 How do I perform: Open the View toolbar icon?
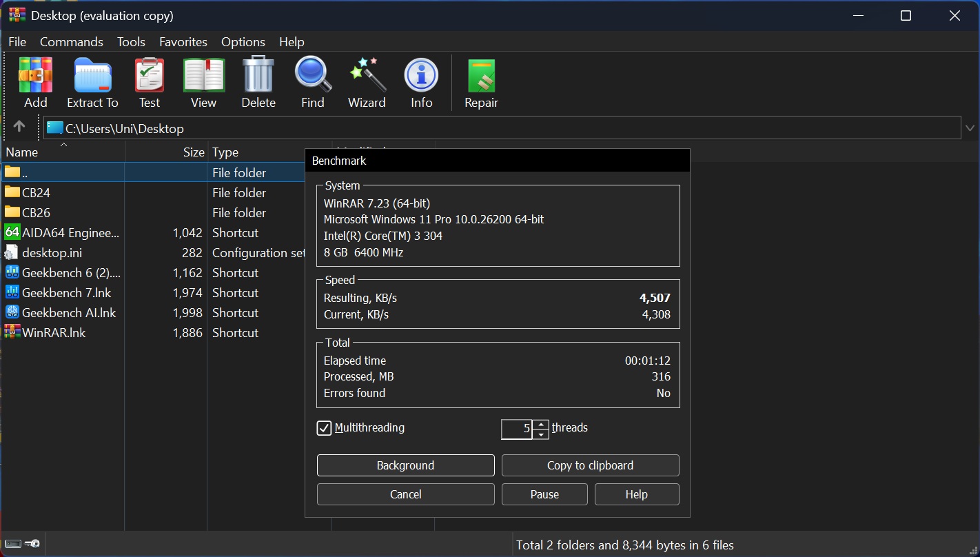(203, 75)
